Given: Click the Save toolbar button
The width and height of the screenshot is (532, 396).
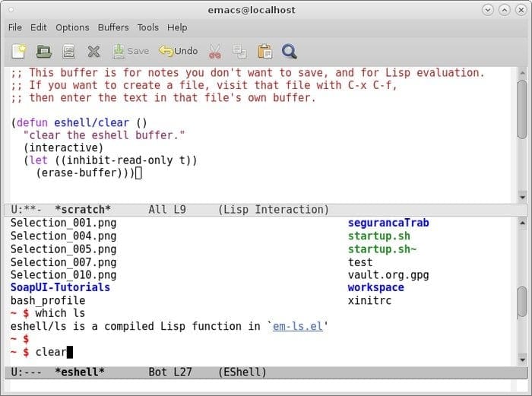Looking at the screenshot, I should coord(131,51).
